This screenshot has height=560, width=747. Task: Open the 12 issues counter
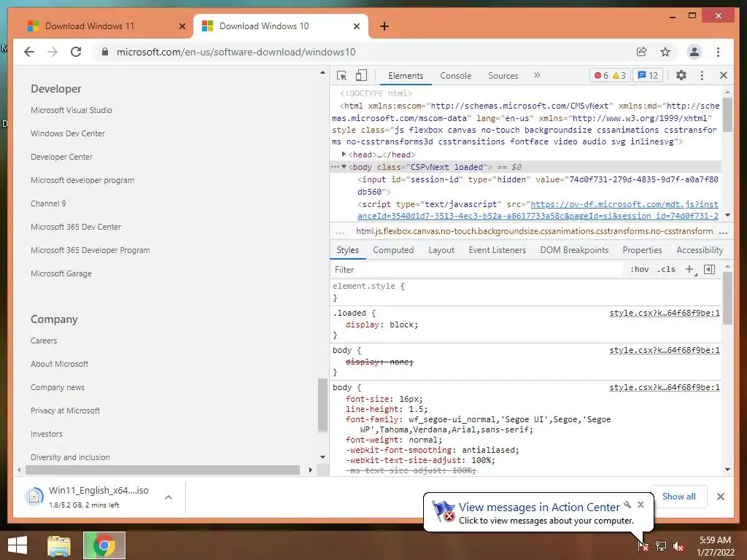click(648, 75)
